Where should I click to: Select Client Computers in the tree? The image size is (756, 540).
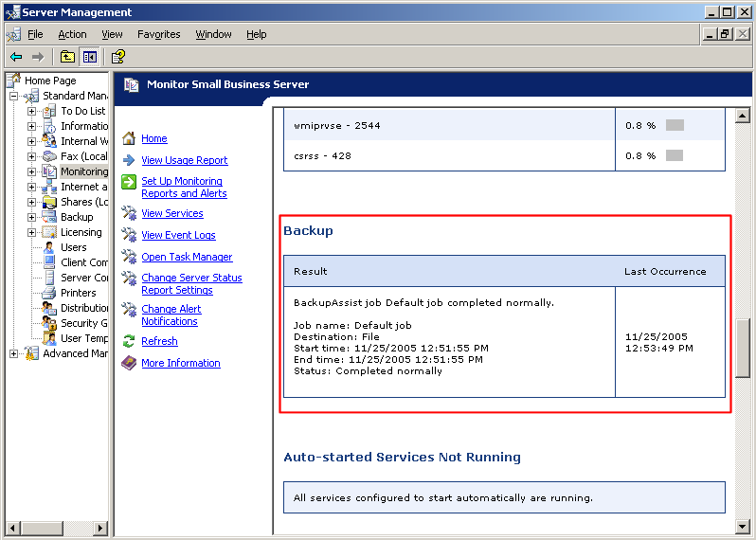pyautogui.click(x=84, y=262)
